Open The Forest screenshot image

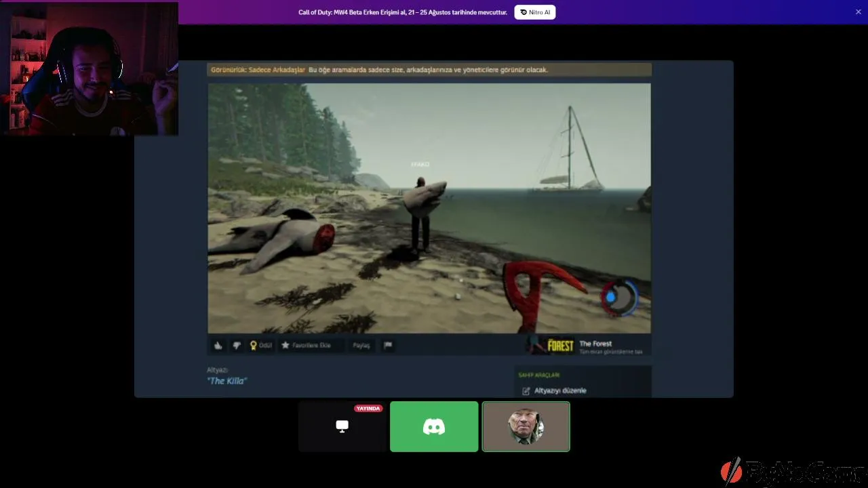[429, 208]
